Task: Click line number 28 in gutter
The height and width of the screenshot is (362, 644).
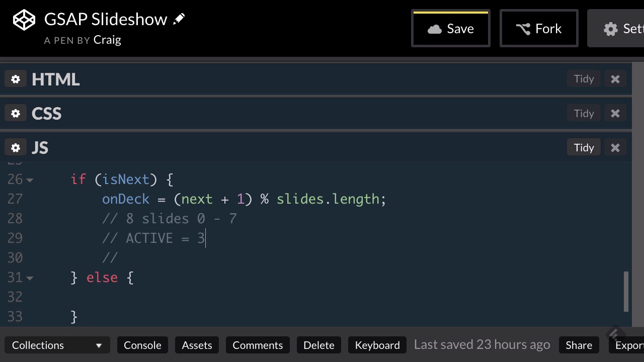Action: 15,219
